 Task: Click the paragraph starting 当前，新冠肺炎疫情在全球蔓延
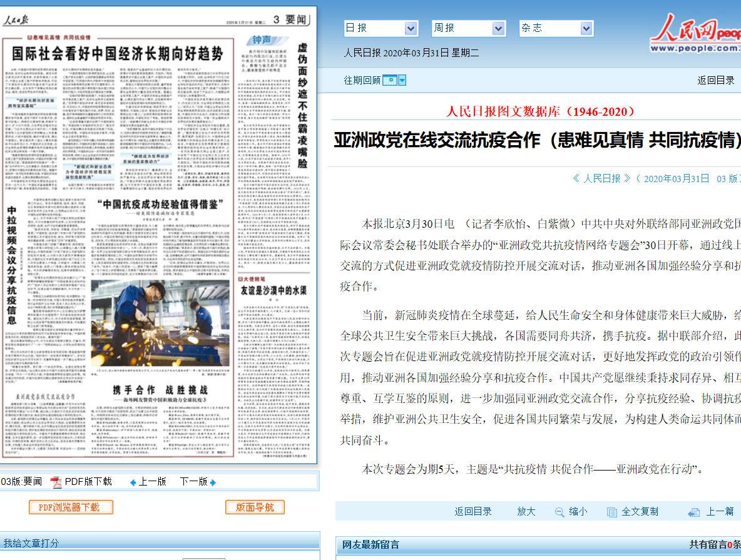540,377
